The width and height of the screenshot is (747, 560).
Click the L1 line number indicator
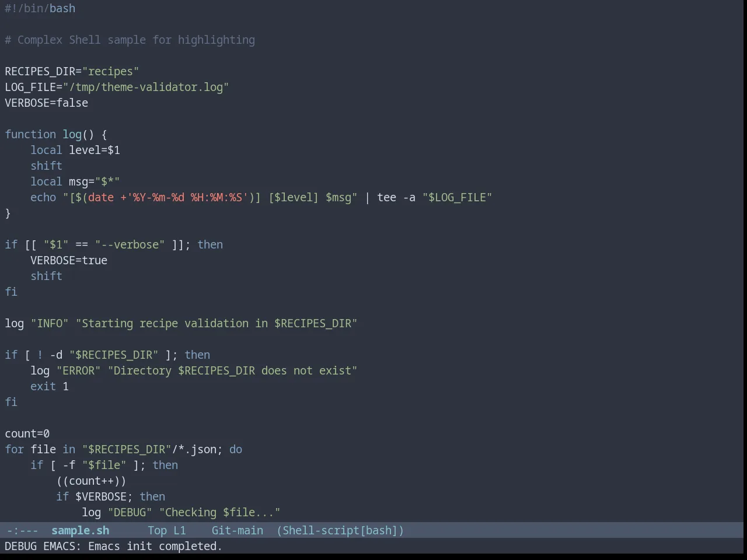click(x=179, y=530)
